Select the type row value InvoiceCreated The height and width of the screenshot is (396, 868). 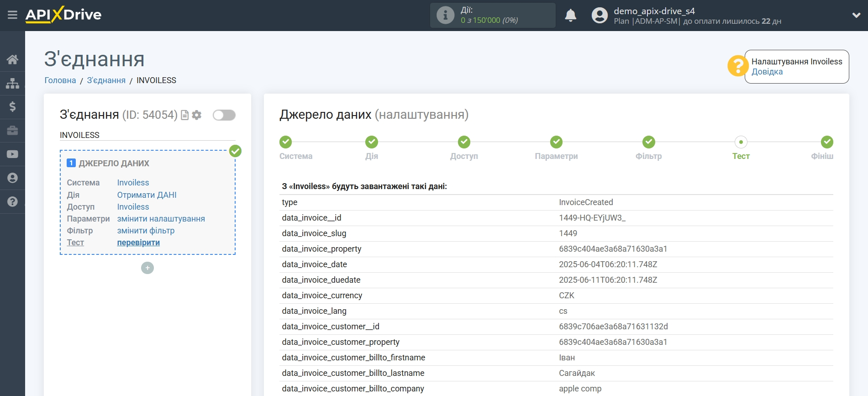click(x=586, y=202)
